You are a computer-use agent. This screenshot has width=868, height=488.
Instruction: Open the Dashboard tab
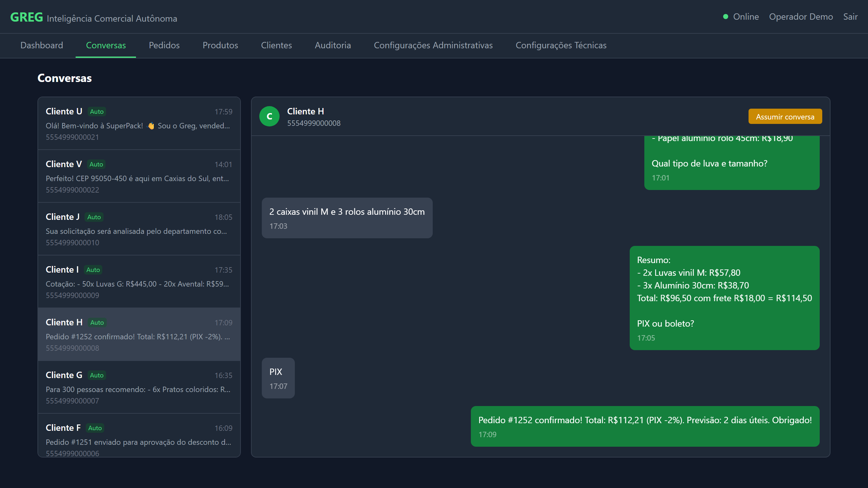point(42,45)
